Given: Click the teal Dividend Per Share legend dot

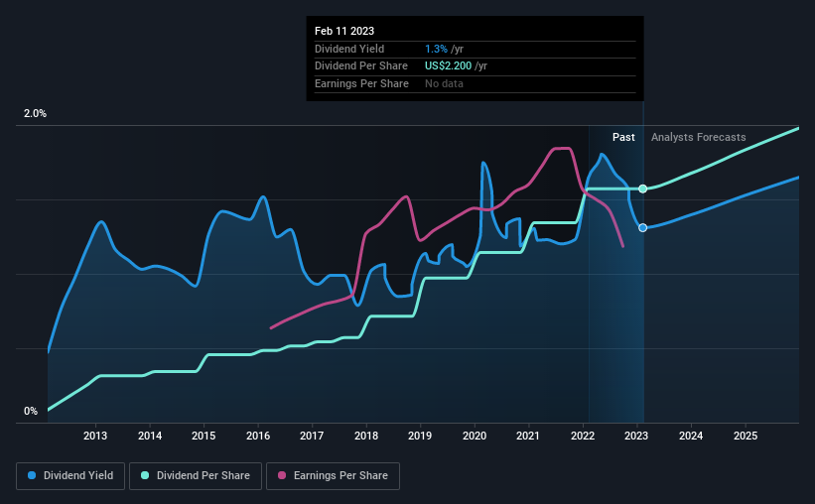Looking at the screenshot, I should (x=145, y=475).
